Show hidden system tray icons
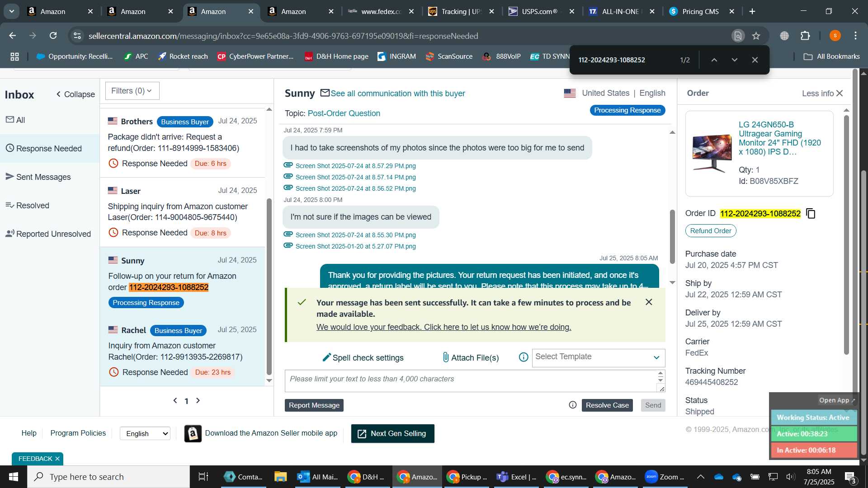Screen dimensions: 868x488 700,477
